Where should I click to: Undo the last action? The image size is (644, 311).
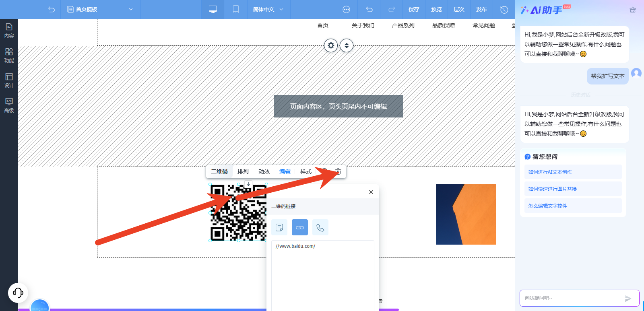[369, 9]
